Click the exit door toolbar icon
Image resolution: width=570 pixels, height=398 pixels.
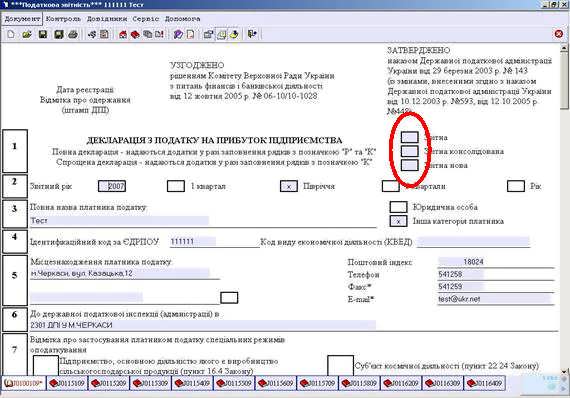[252, 35]
